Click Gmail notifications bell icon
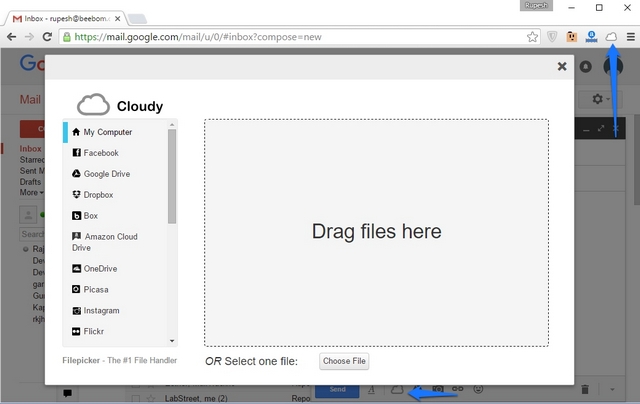Viewport: 640px width, 404px height. (585, 67)
